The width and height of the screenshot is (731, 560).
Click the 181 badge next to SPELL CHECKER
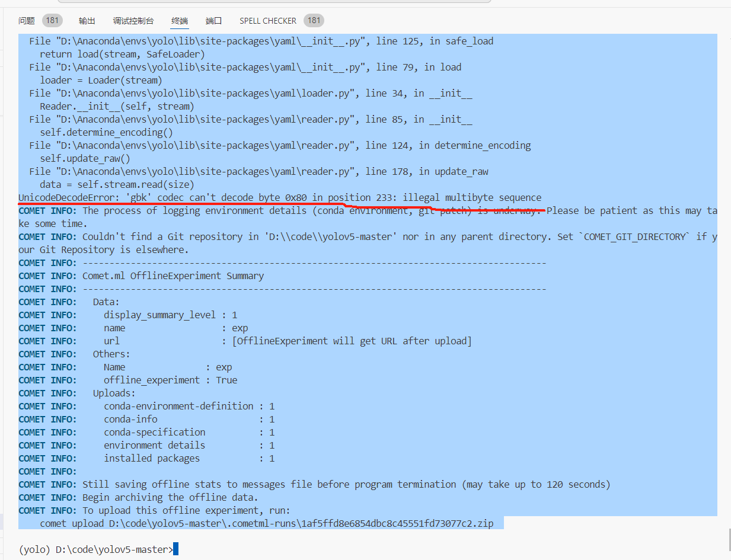click(314, 21)
